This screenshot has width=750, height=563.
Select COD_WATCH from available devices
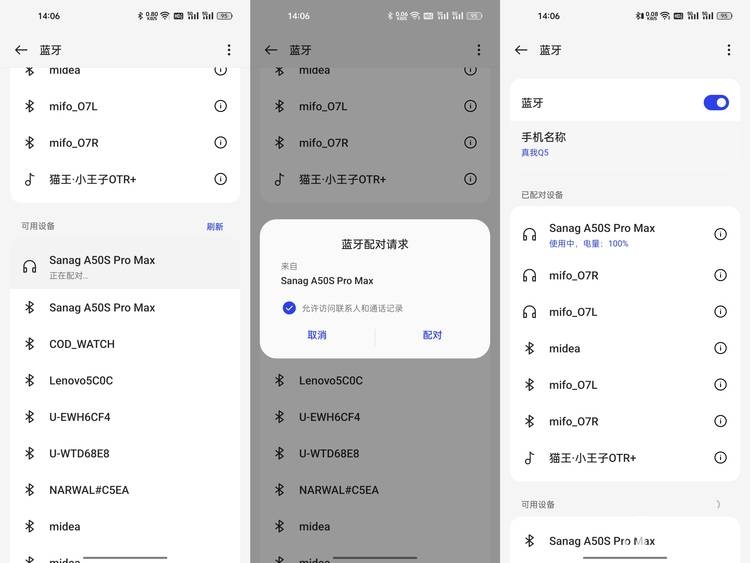[125, 344]
